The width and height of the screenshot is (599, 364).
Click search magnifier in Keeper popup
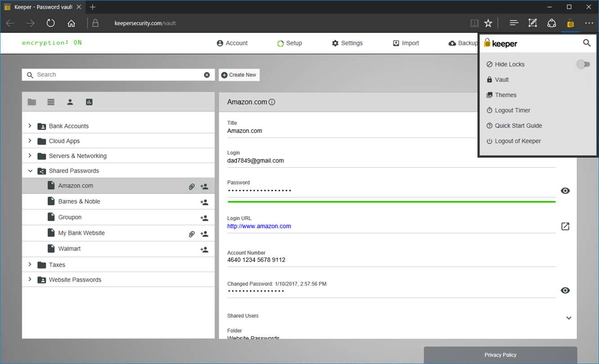click(x=586, y=43)
